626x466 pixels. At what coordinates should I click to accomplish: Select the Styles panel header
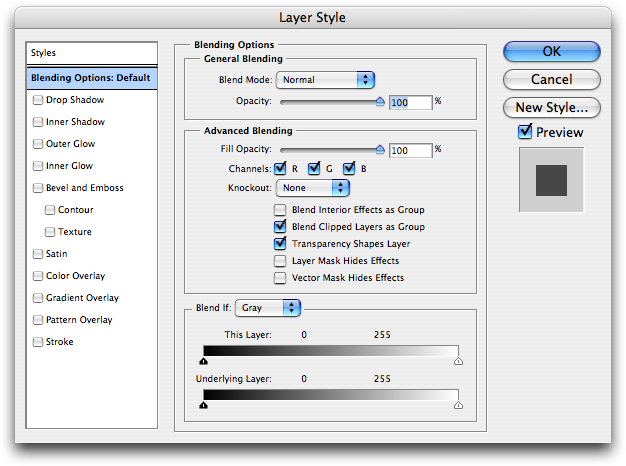92,53
